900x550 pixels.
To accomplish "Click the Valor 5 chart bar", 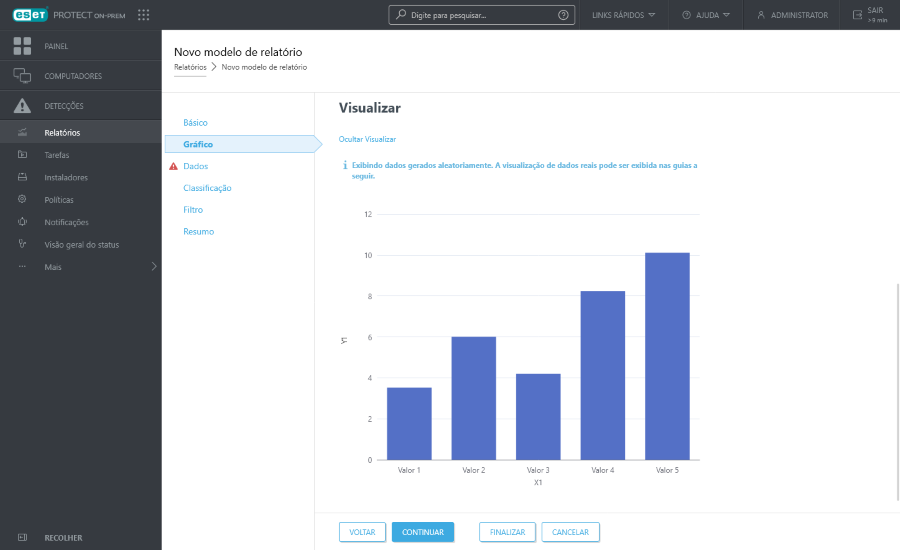I will [x=667, y=356].
